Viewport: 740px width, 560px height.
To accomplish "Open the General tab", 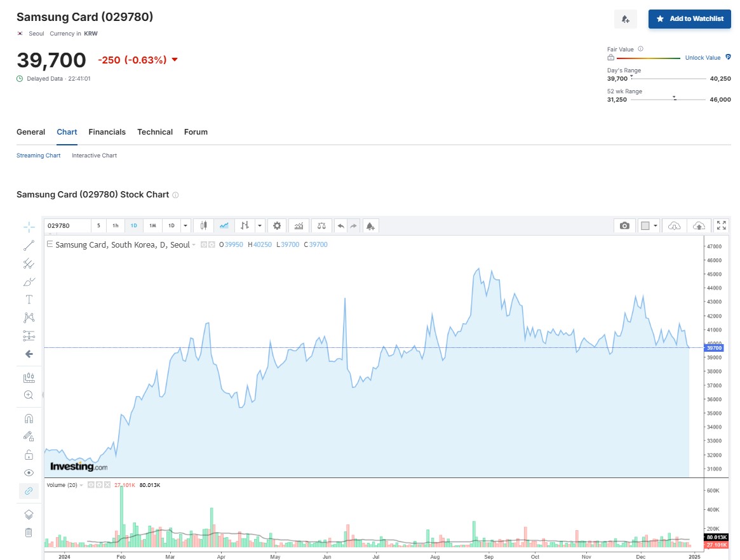I will coord(30,132).
